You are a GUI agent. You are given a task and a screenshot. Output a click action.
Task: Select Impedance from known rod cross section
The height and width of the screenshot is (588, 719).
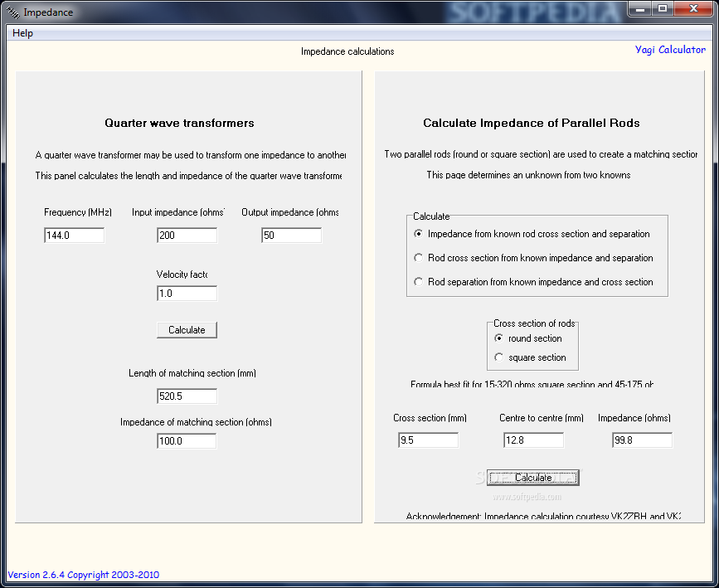[532, 234]
